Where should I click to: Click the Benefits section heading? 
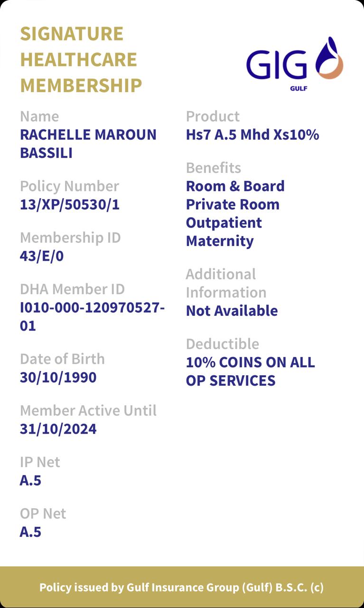213,168
